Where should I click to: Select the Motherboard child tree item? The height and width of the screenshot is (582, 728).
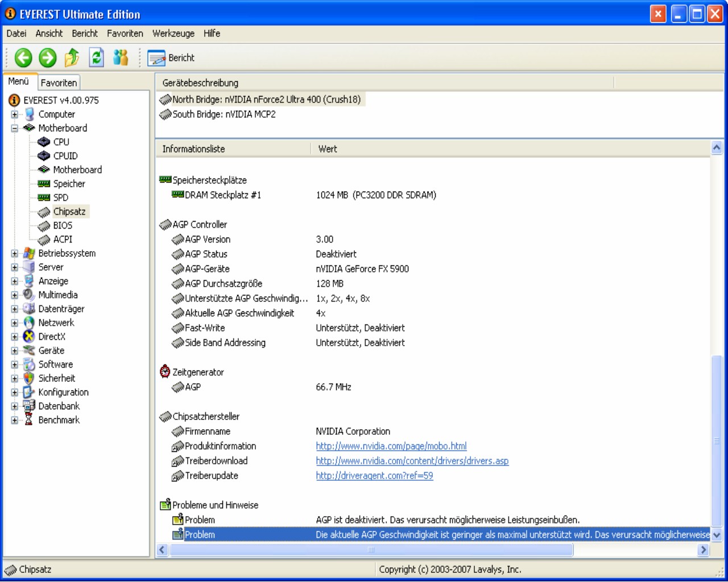pos(77,170)
